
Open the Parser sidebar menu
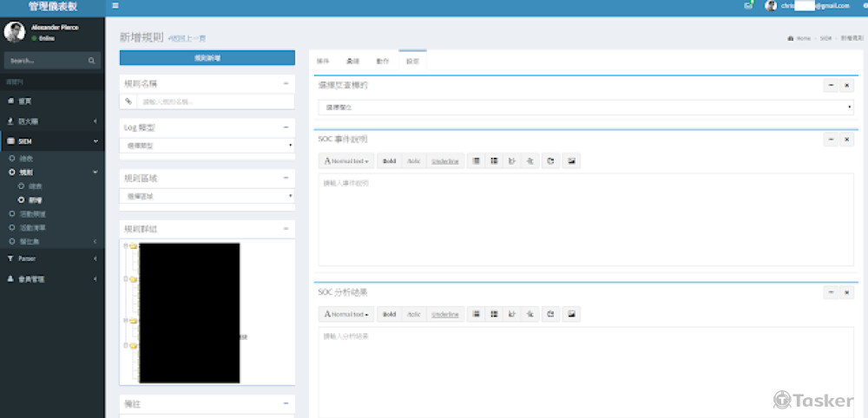[52, 258]
